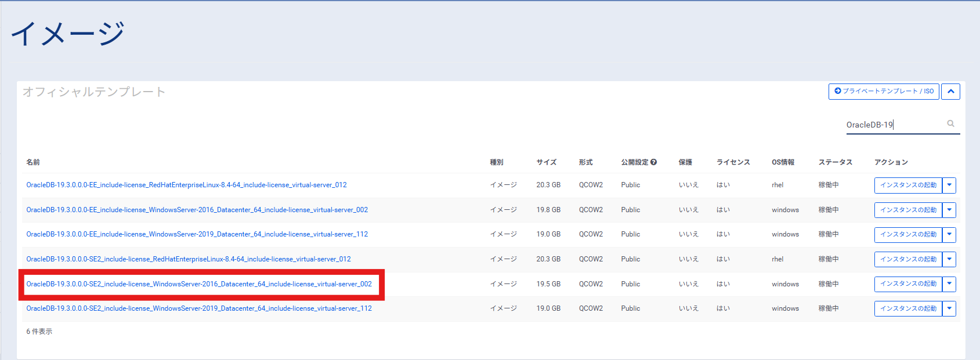
Task: Click the アクション column header
Action: [891, 162]
